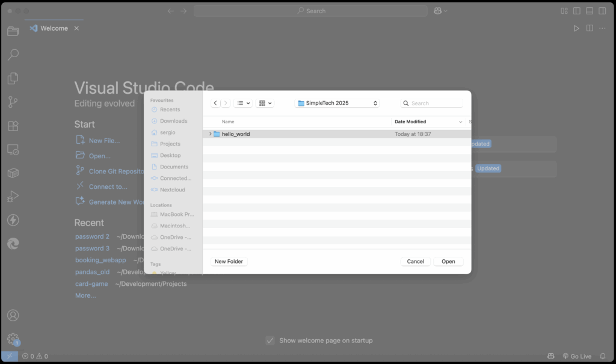Open the card-game recent project
This screenshot has height=364, width=616.
(91, 284)
